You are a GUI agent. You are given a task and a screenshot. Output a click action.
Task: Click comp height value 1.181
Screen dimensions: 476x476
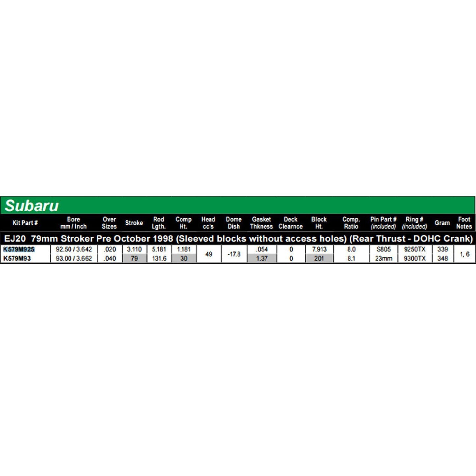pos(184,250)
